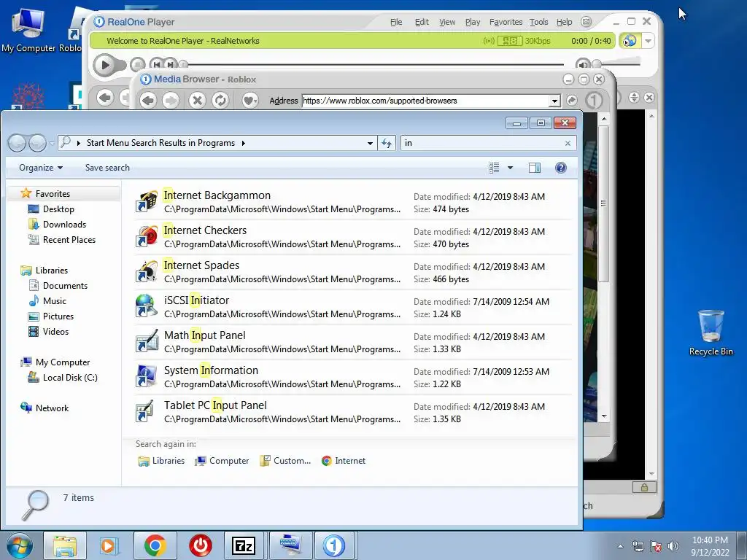Image resolution: width=747 pixels, height=560 pixels.
Task: Open Explorer help button
Action: (x=561, y=168)
